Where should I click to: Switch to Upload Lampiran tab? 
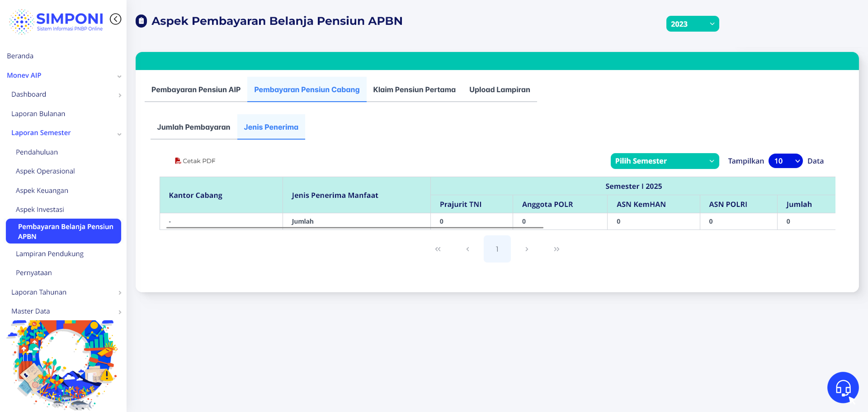tap(500, 89)
